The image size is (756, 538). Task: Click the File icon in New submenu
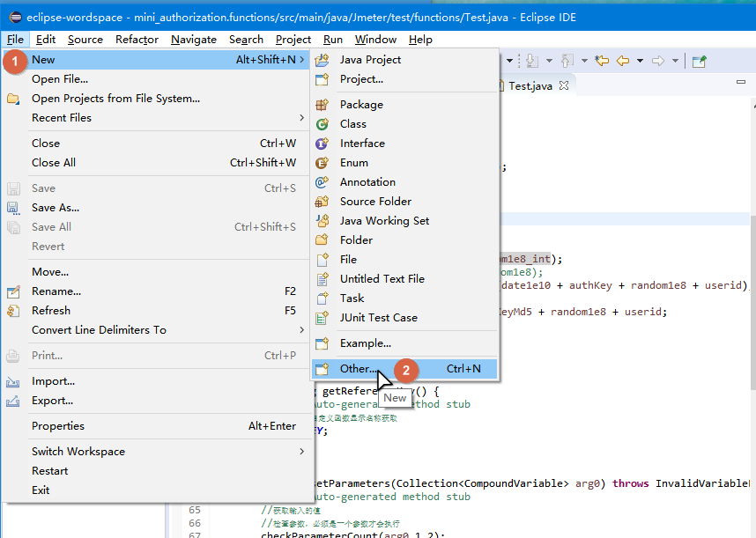[322, 260]
